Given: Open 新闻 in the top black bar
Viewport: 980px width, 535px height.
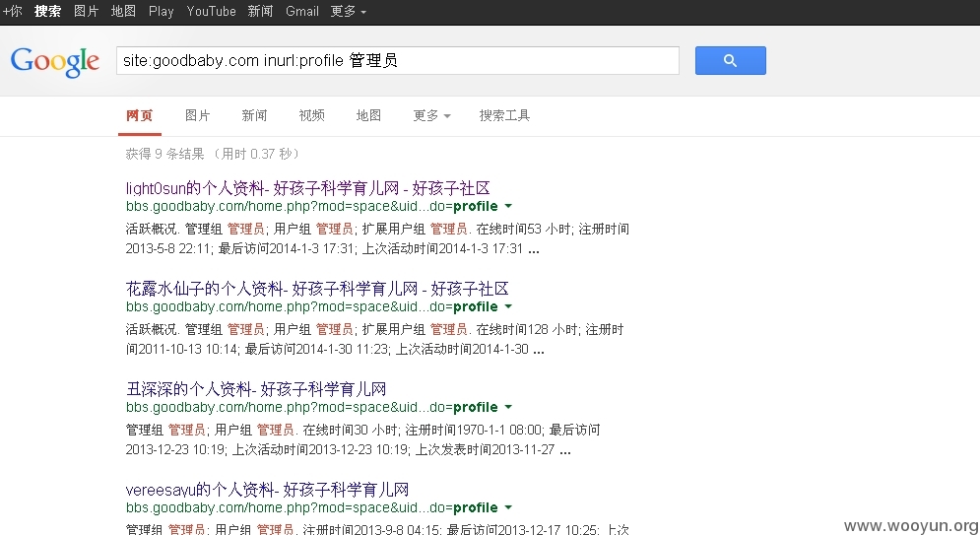Looking at the screenshot, I should pyautogui.click(x=260, y=11).
